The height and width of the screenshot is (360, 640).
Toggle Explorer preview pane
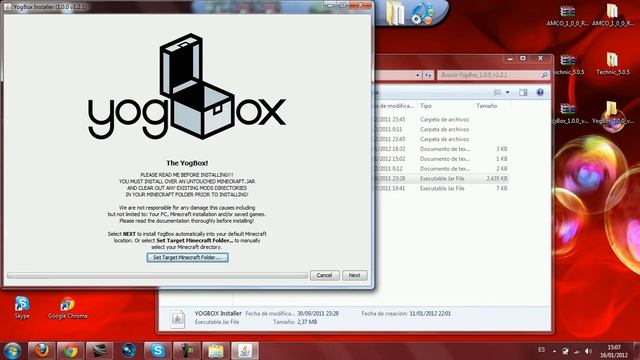coord(523,93)
